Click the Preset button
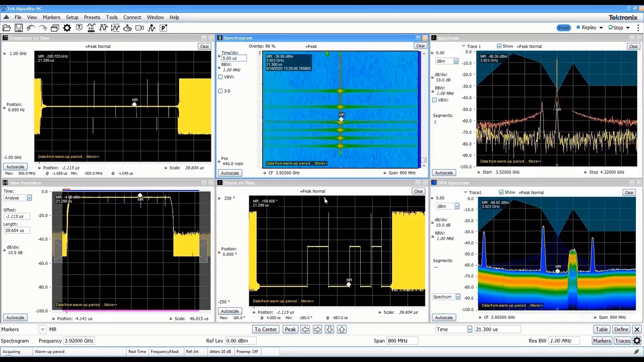Viewport: 644px width, 362px height. pyautogui.click(x=563, y=28)
